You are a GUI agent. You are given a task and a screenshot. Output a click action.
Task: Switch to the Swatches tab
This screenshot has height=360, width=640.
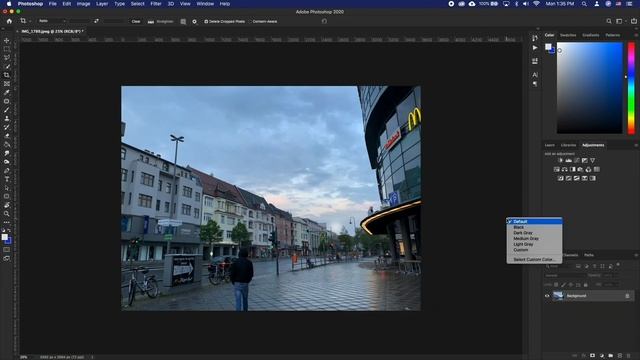(568, 35)
